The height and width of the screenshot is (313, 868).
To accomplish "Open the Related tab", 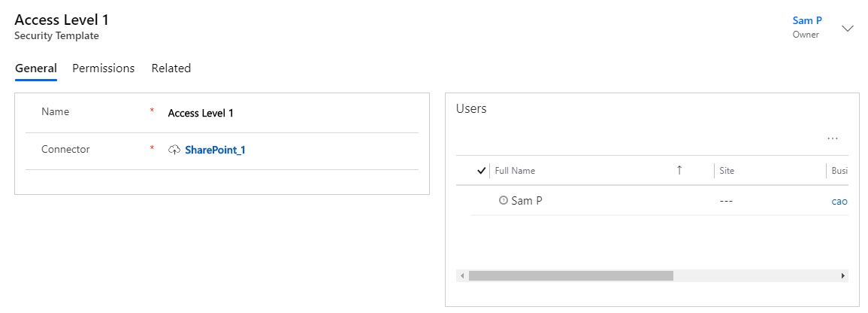I will point(171,68).
